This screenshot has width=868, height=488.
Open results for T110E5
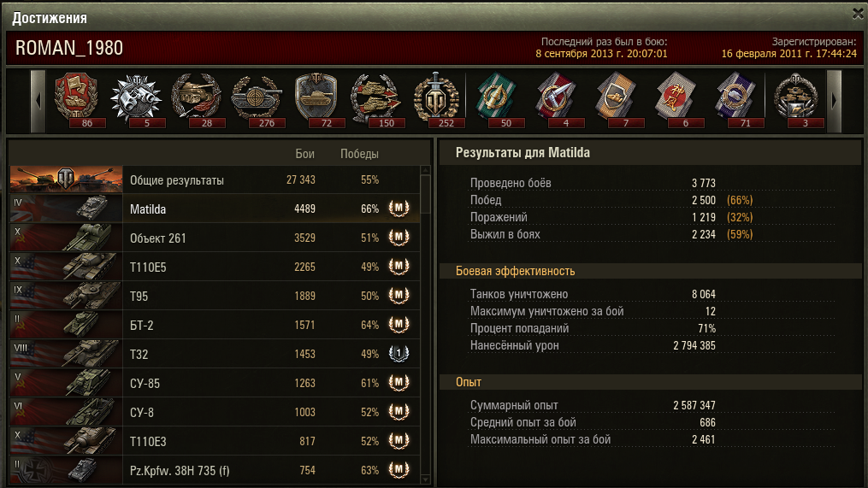coord(215,267)
